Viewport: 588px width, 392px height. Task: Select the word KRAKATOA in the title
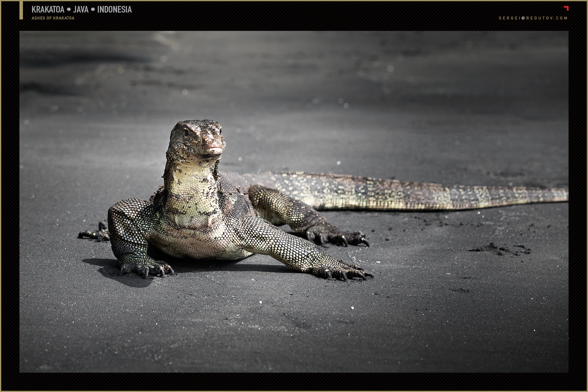[48, 10]
